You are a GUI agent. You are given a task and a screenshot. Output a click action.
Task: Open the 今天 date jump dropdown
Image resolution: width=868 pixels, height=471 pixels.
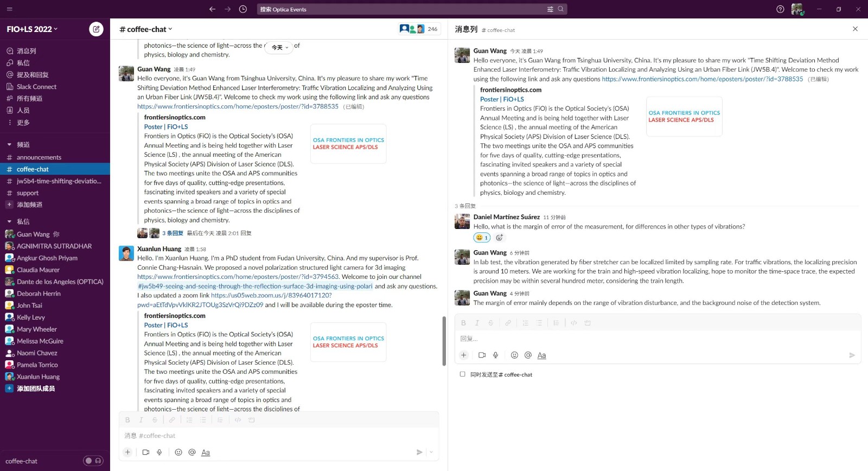pyautogui.click(x=279, y=48)
